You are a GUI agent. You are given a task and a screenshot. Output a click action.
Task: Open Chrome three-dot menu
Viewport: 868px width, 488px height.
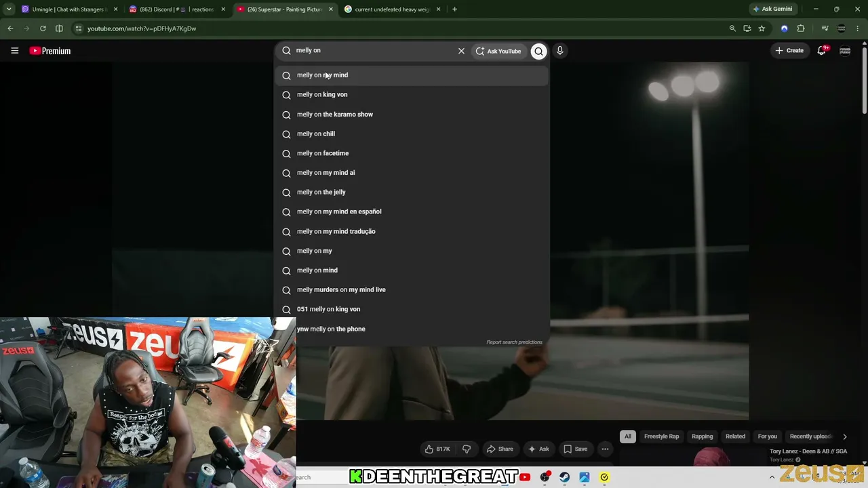[x=858, y=28]
